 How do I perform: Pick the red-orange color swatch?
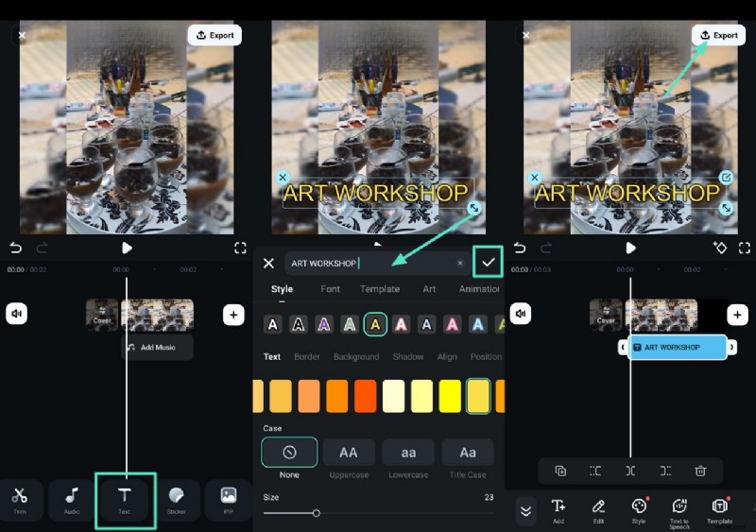(x=365, y=397)
